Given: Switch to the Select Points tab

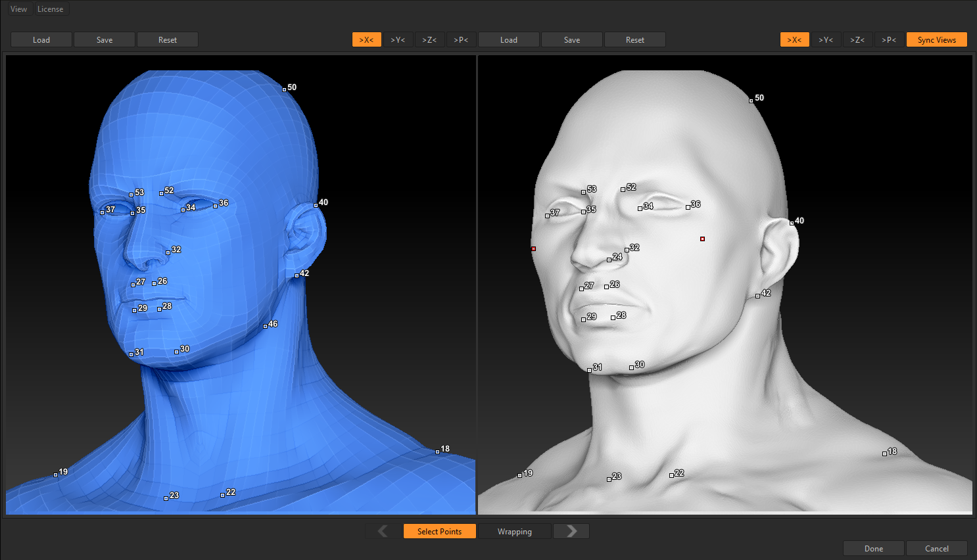Looking at the screenshot, I should pos(440,531).
